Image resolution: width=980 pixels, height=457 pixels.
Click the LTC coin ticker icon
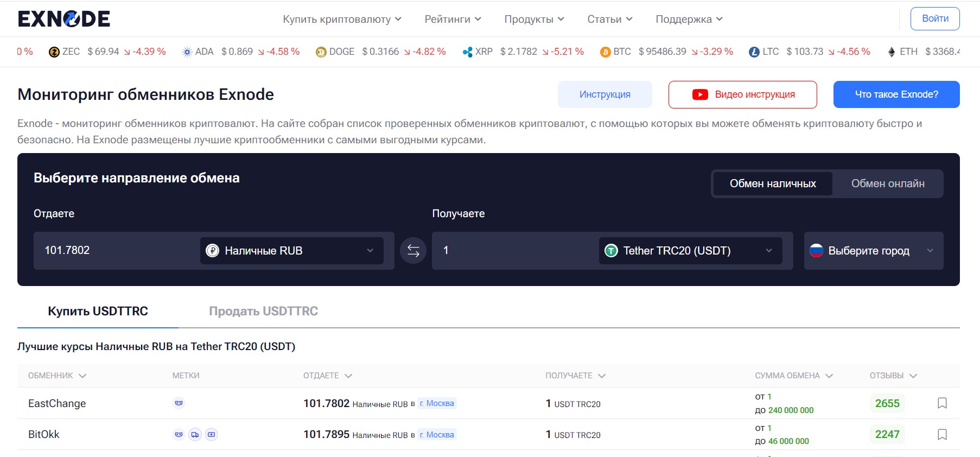(754, 52)
